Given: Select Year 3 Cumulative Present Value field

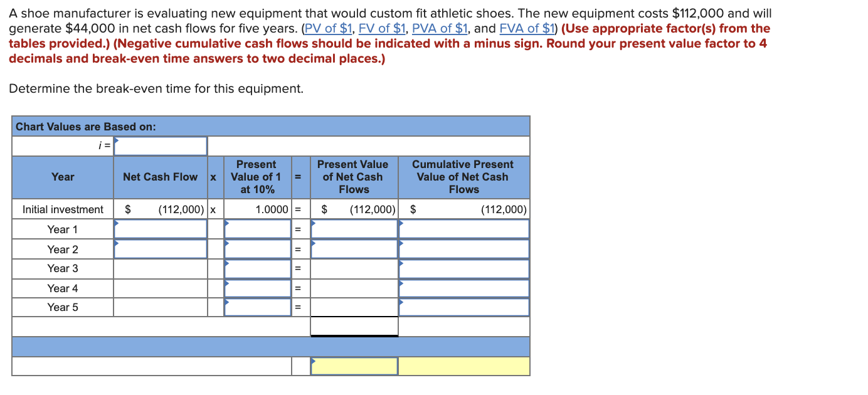Looking at the screenshot, I should 463,268.
